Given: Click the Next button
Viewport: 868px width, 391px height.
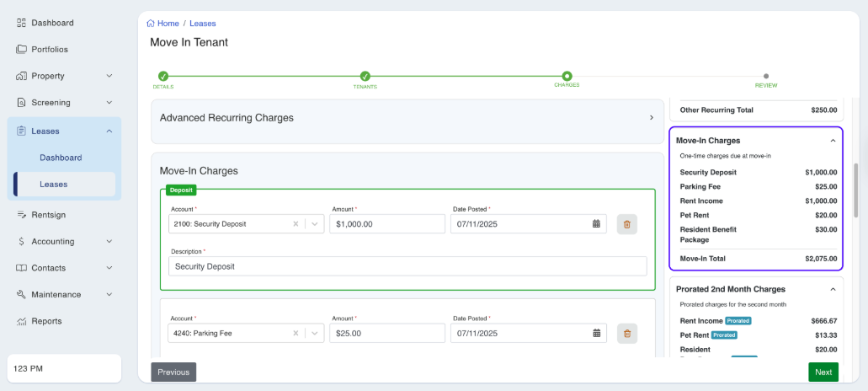Looking at the screenshot, I should pyautogui.click(x=823, y=372).
